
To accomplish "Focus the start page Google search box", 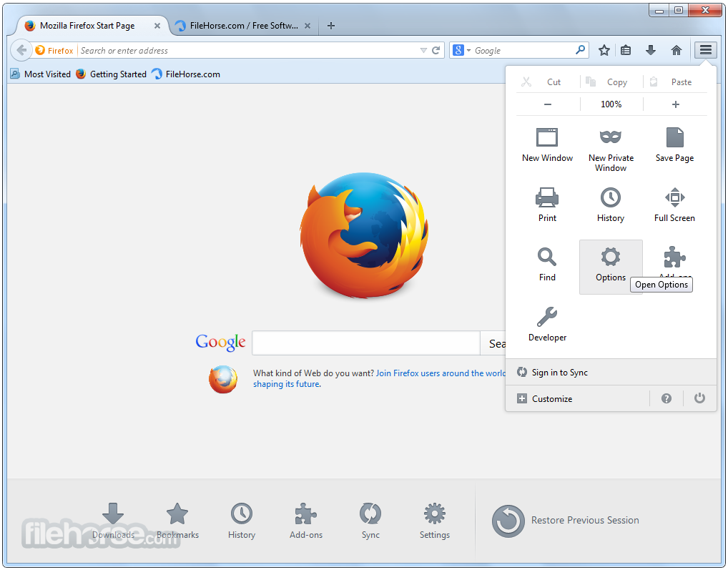I will click(x=366, y=343).
